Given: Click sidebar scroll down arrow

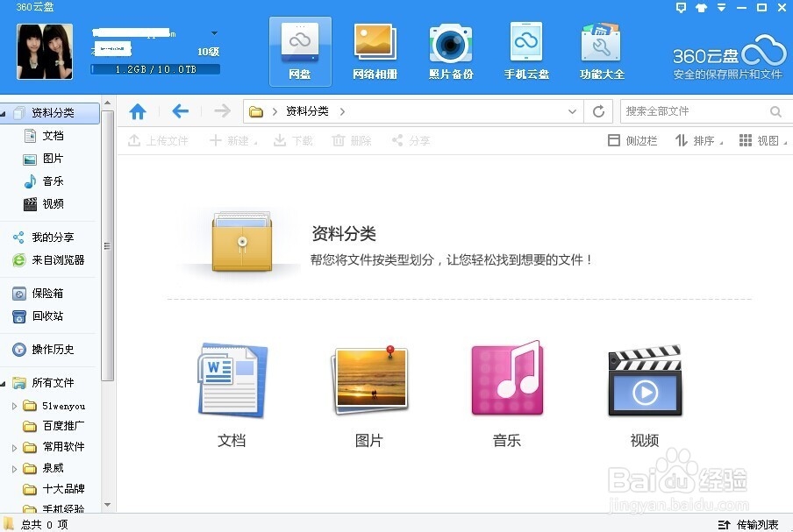Looking at the screenshot, I should pos(107,505).
